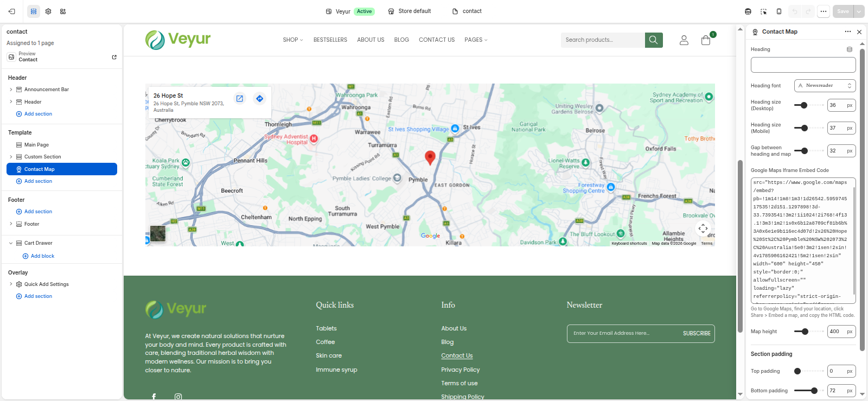The height and width of the screenshot is (401, 868).
Task: Open theme settings gear icon
Action: point(48,11)
